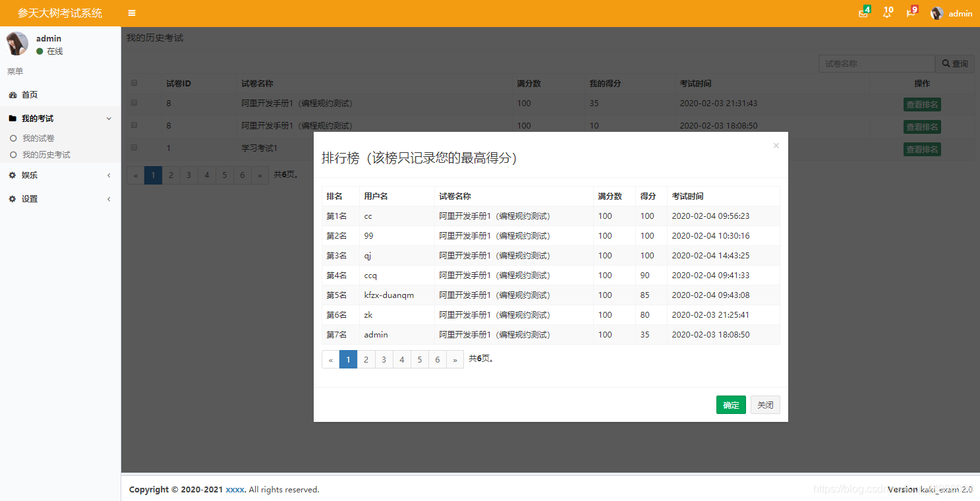The width and height of the screenshot is (980, 501).
Task: Click the 首页 dashboard icon
Action: (x=13, y=95)
